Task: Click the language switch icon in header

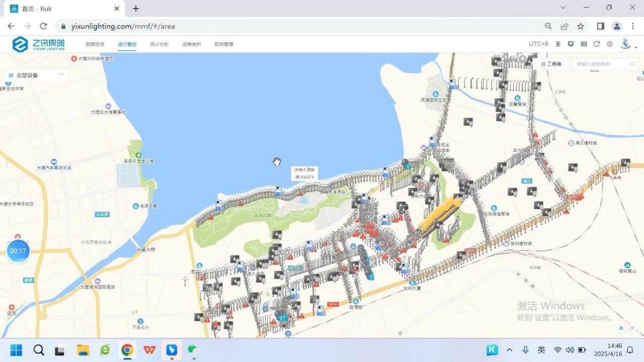Action: pyautogui.click(x=584, y=44)
